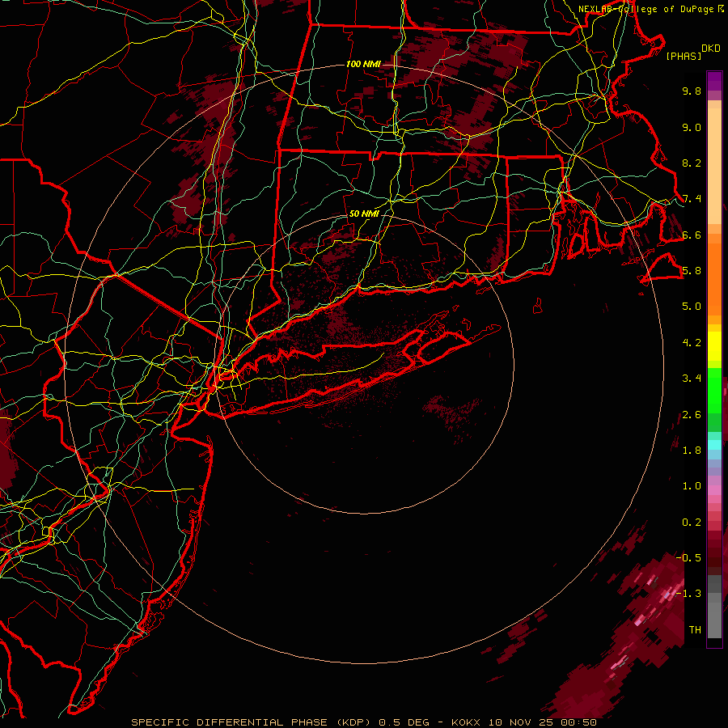Image resolution: width=728 pixels, height=728 pixels.
Task: Click the NEXLAB-College of DuPage title text
Action: coord(647,9)
